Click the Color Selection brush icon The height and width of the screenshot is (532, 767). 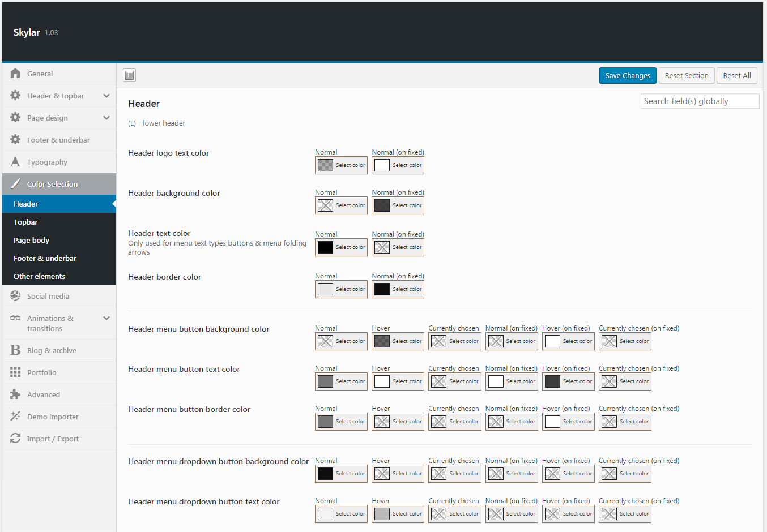tap(15, 184)
